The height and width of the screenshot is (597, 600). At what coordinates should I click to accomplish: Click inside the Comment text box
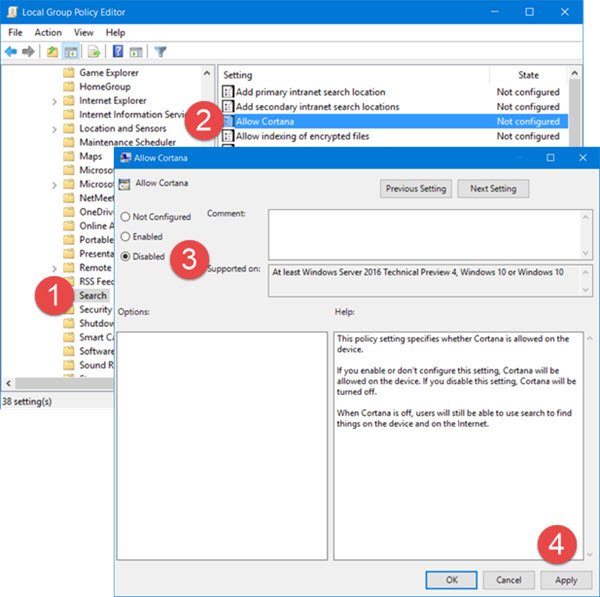point(422,235)
